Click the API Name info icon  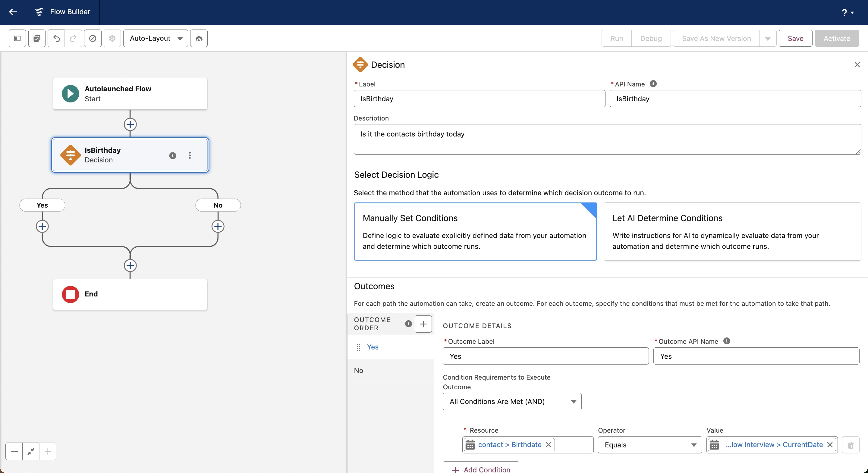653,84
